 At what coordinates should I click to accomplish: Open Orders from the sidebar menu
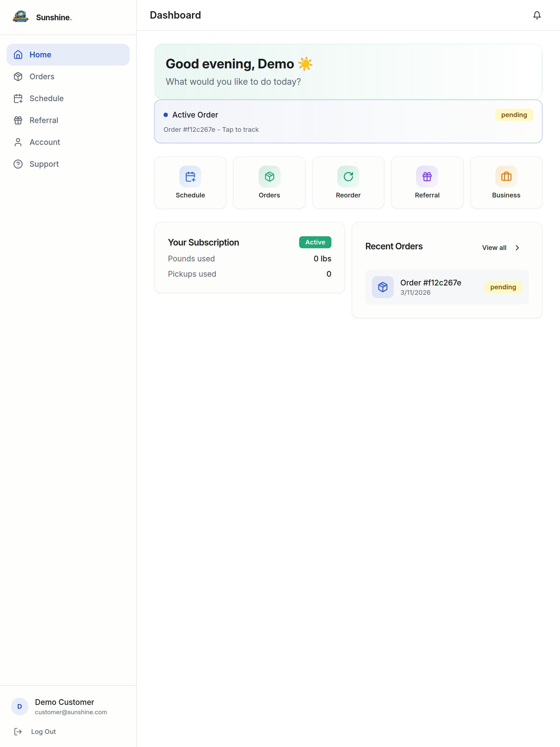click(68, 77)
